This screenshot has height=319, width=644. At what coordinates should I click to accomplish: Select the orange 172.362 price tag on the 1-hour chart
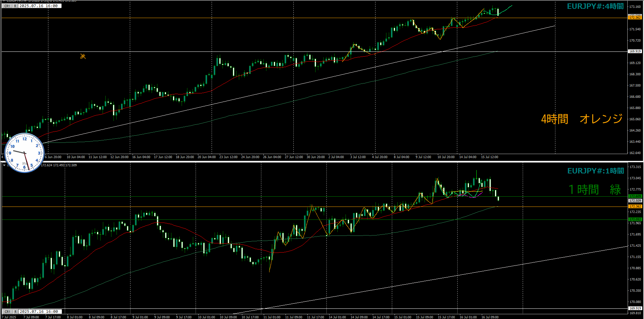coord(635,207)
